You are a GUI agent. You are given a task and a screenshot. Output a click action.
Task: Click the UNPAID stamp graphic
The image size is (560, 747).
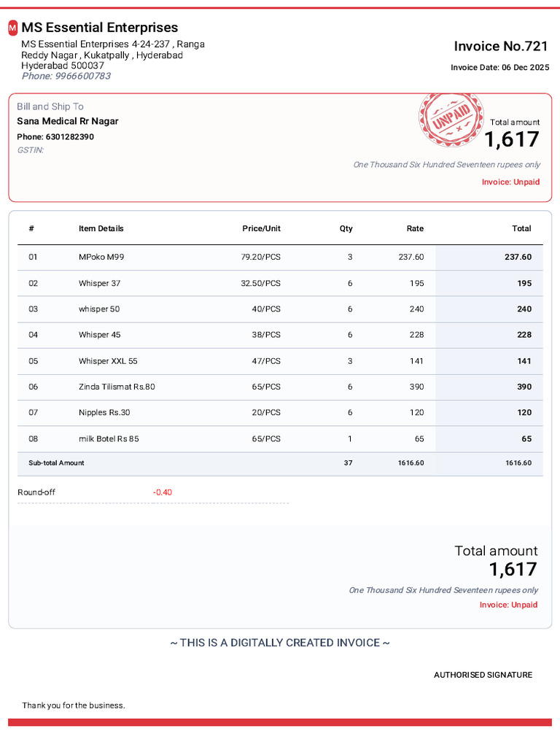[x=451, y=119]
